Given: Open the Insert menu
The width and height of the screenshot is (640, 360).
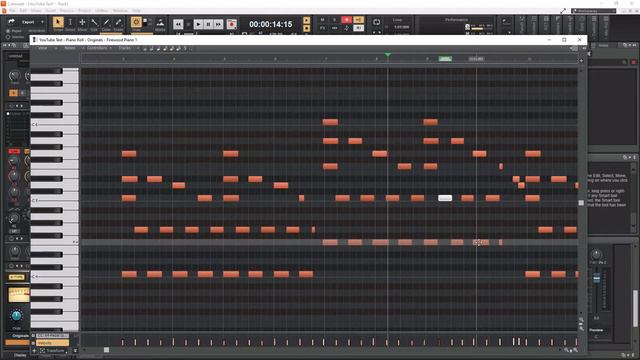Looking at the screenshot, I should click(x=51, y=11).
